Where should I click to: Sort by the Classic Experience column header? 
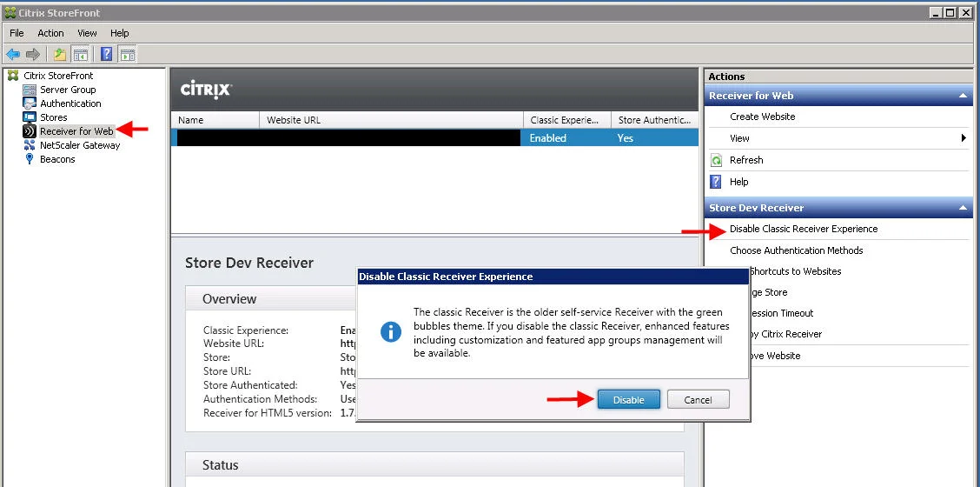click(x=566, y=120)
